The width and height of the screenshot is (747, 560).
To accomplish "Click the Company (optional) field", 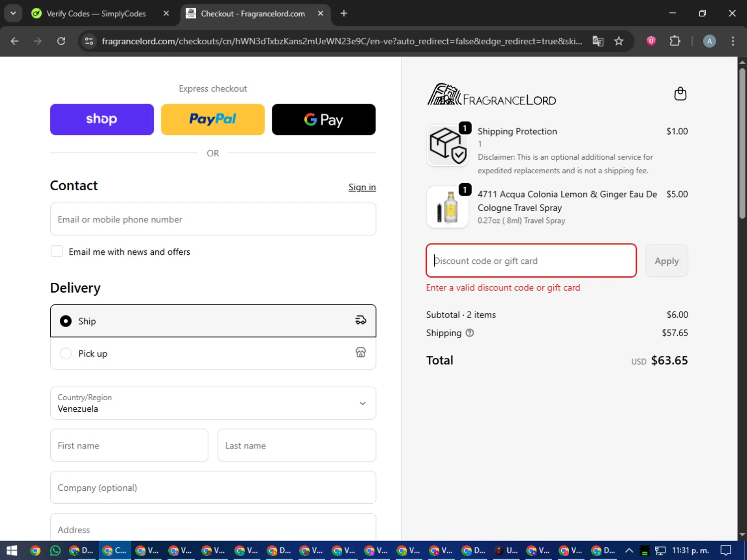I will [213, 488].
